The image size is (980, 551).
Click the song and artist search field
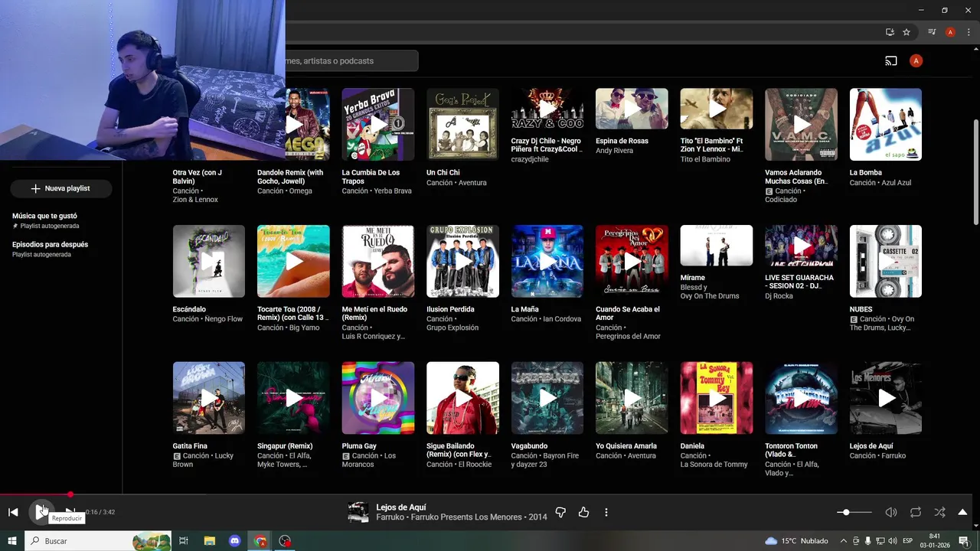351,60
